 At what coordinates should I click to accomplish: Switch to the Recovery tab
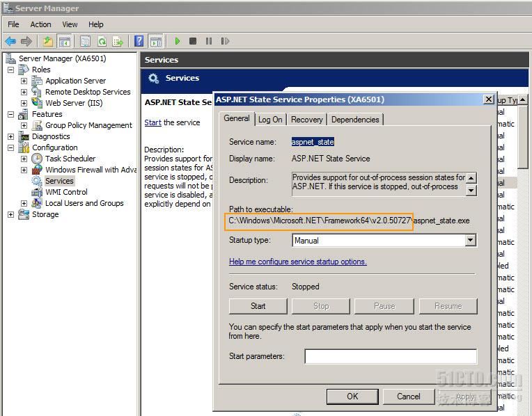coord(306,120)
